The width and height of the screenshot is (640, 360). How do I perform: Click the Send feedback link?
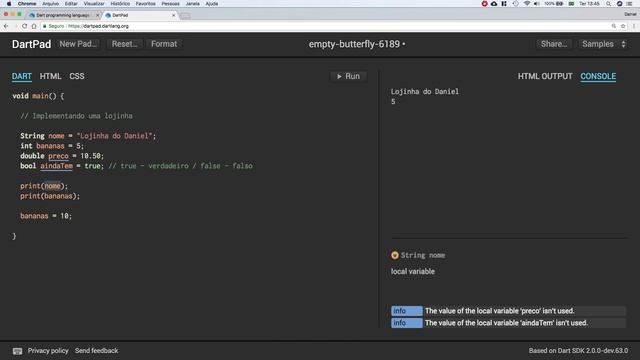pos(96,351)
